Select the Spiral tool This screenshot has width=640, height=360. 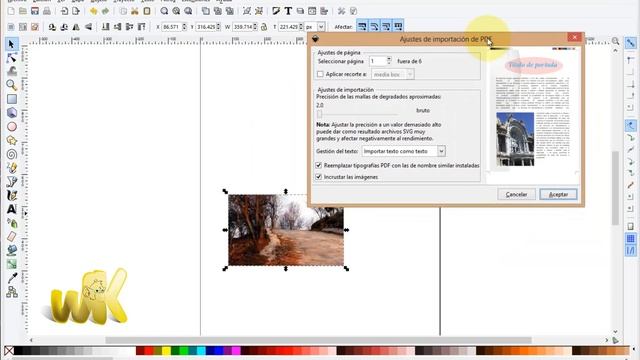[x=11, y=154]
